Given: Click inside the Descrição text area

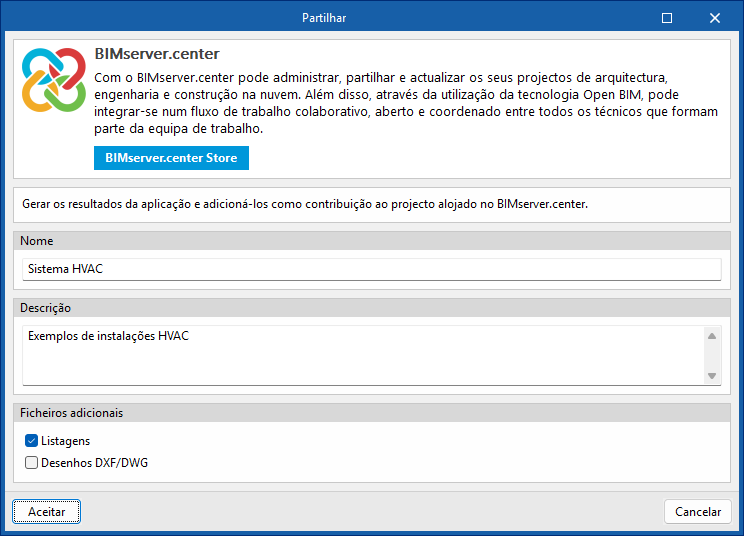Looking at the screenshot, I should pyautogui.click(x=362, y=355).
